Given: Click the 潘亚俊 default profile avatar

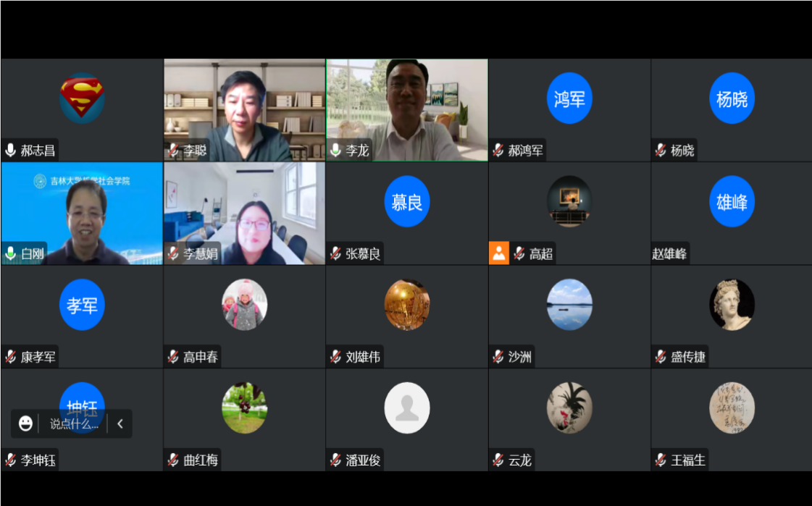Looking at the screenshot, I should 407,408.
